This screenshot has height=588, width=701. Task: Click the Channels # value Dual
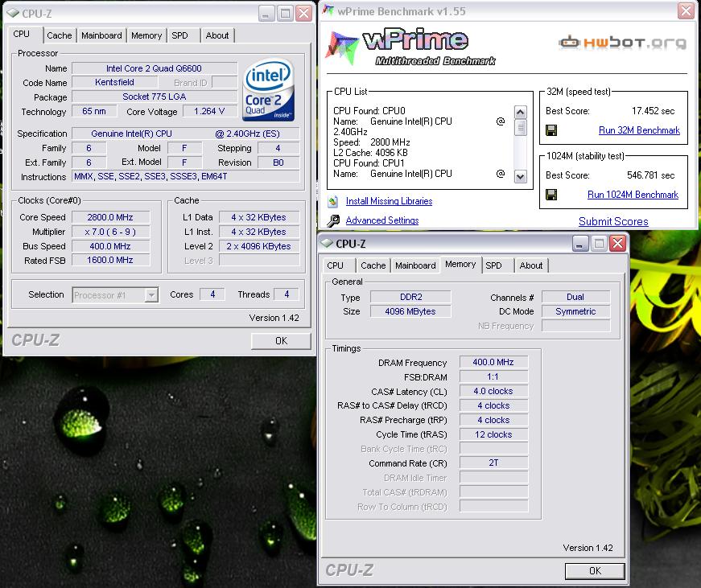pyautogui.click(x=575, y=297)
